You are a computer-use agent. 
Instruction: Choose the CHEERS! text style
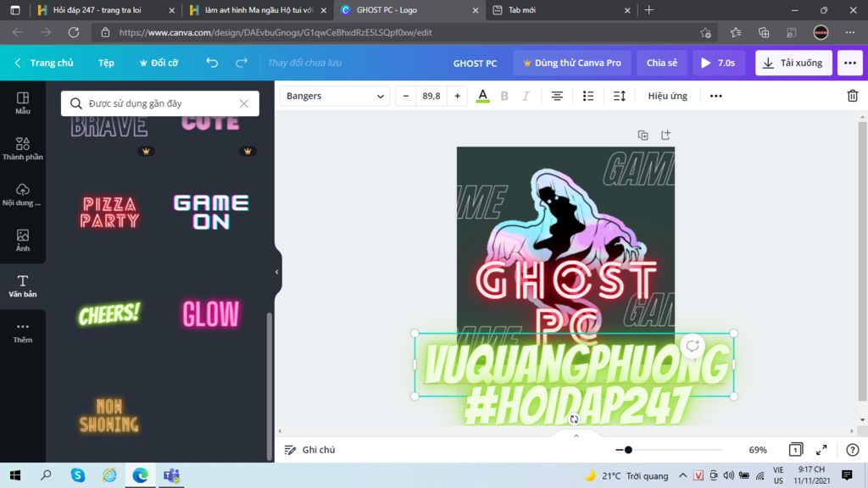pos(109,314)
